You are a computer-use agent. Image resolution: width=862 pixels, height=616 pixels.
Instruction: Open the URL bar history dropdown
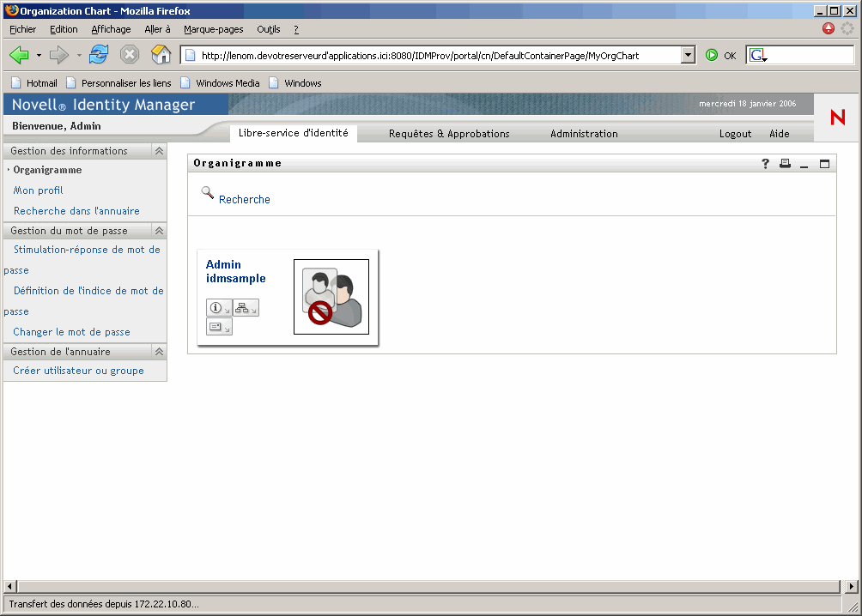[x=688, y=55]
